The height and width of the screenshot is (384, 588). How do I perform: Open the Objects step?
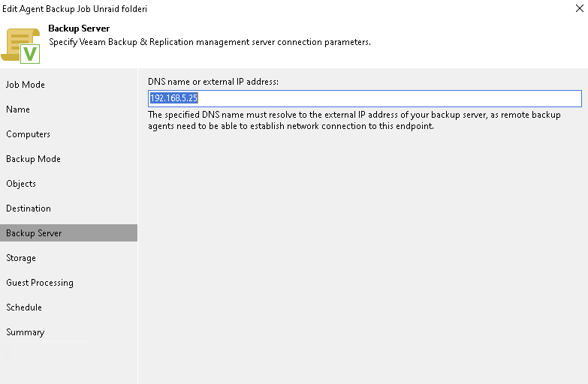tap(20, 184)
